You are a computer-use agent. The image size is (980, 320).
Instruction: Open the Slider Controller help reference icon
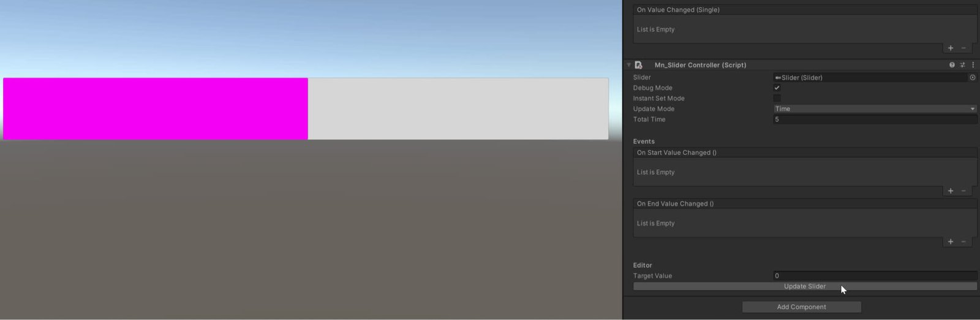point(952,65)
